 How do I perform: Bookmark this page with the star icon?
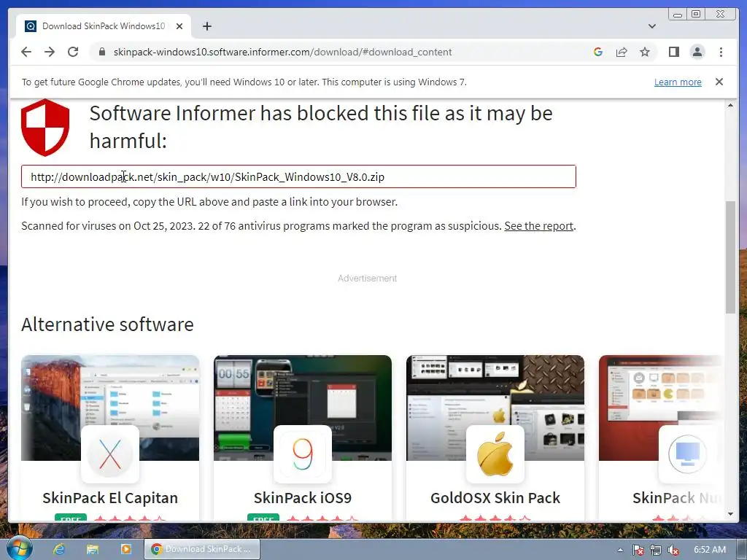pos(645,52)
